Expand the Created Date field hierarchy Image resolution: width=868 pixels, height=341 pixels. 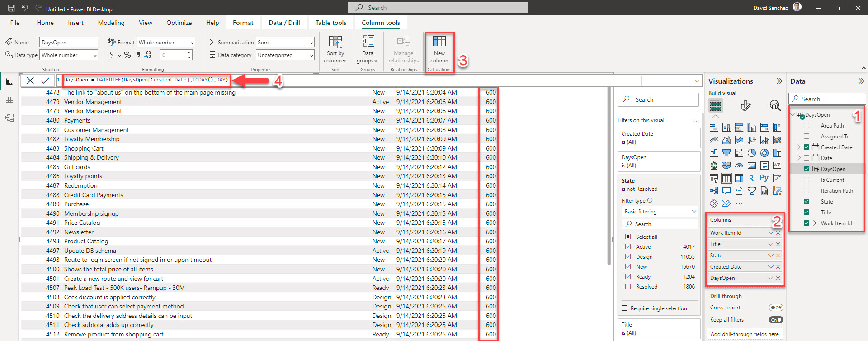coord(799,147)
